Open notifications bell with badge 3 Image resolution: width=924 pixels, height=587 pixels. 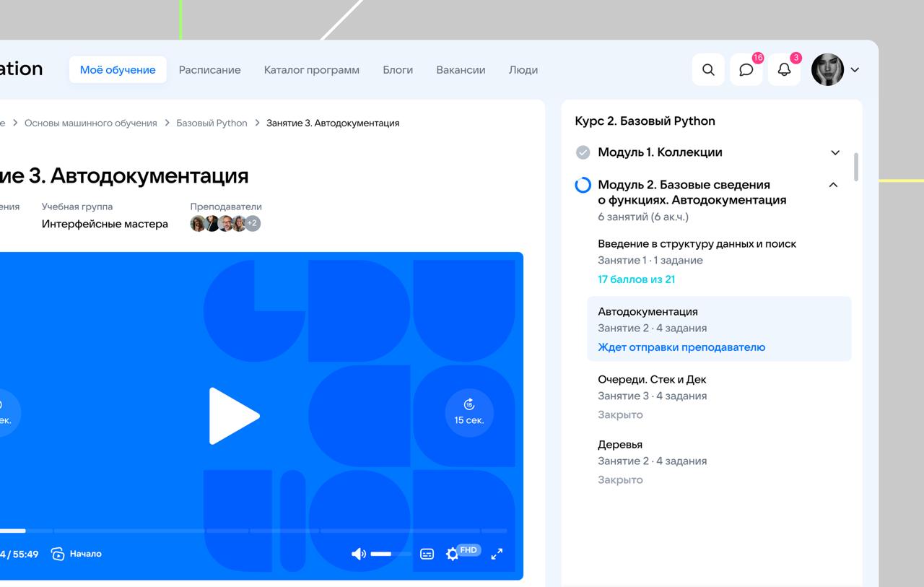tap(784, 70)
